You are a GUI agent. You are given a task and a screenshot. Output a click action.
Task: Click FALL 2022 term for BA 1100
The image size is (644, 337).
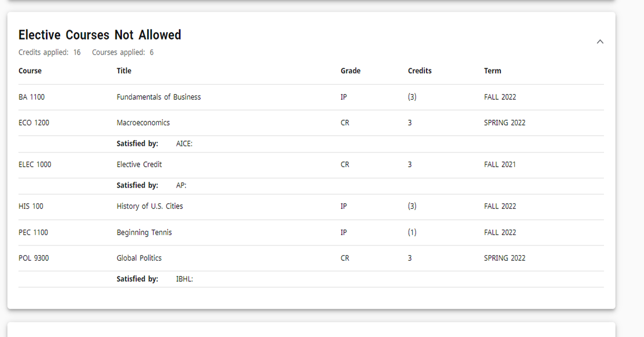pos(500,97)
